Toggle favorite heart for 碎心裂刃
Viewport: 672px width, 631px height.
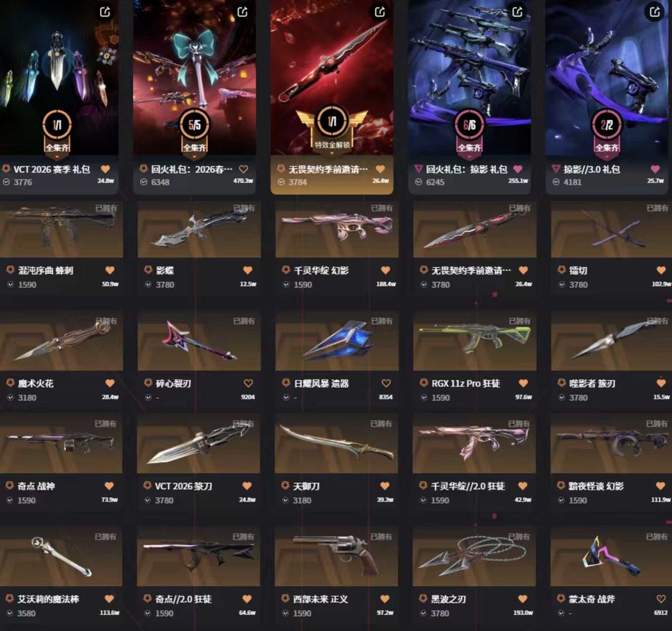tap(248, 383)
